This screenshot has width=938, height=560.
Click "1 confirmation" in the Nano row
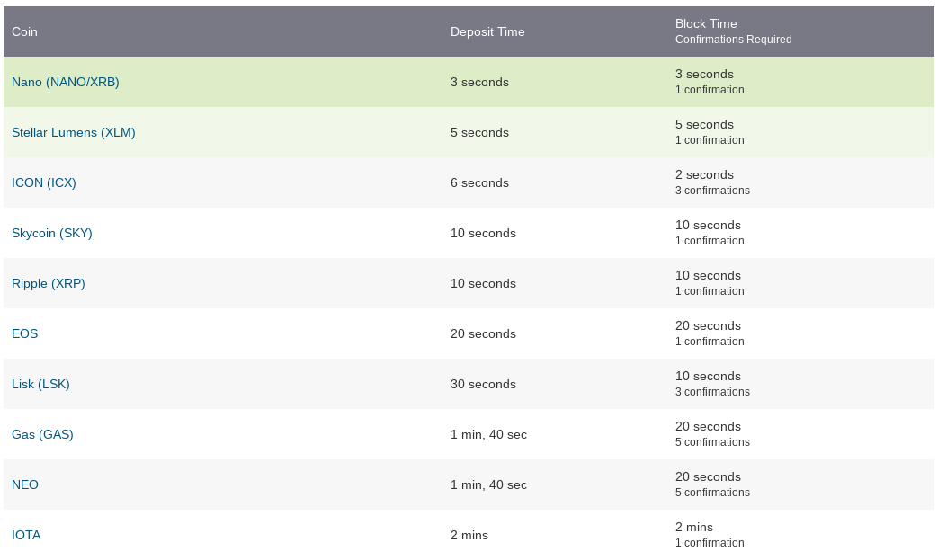[x=710, y=90]
